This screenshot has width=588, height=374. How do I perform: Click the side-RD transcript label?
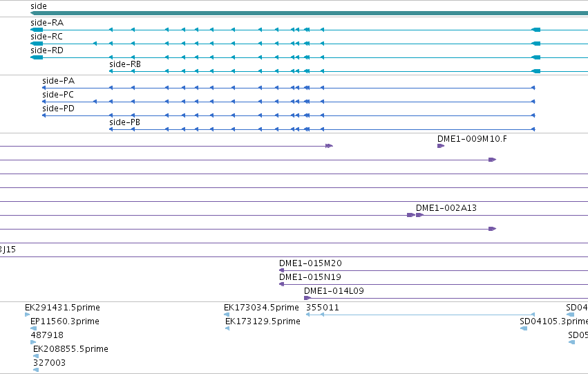tap(47, 50)
